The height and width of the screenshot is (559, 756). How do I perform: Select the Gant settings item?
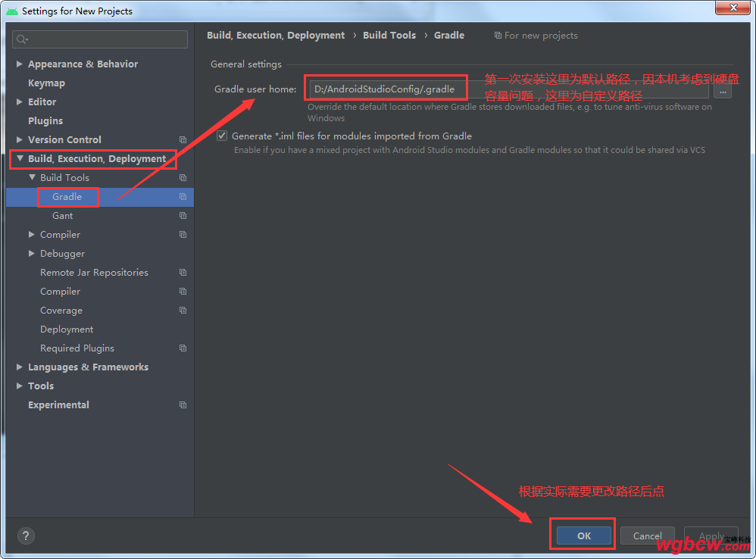(x=63, y=215)
